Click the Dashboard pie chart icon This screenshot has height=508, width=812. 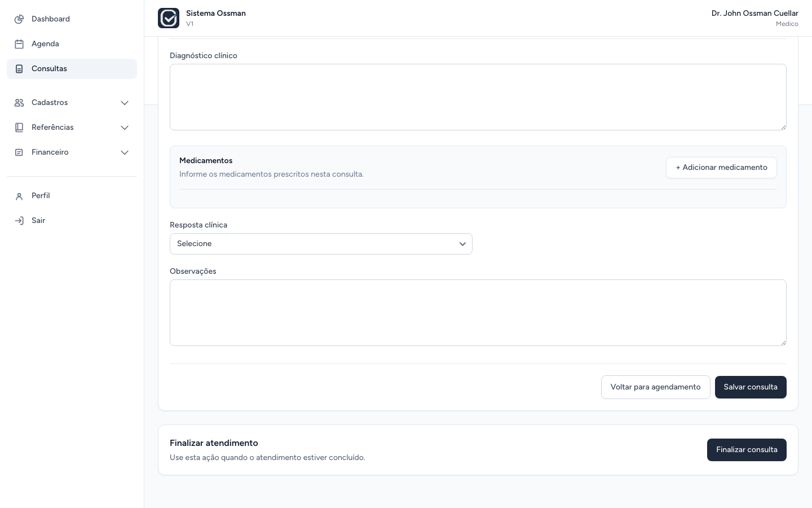[x=19, y=19]
